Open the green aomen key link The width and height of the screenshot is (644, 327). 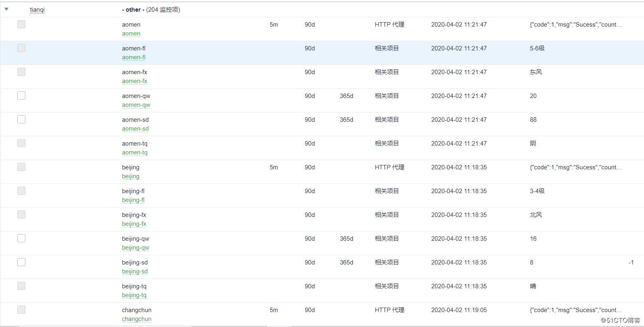[131, 33]
